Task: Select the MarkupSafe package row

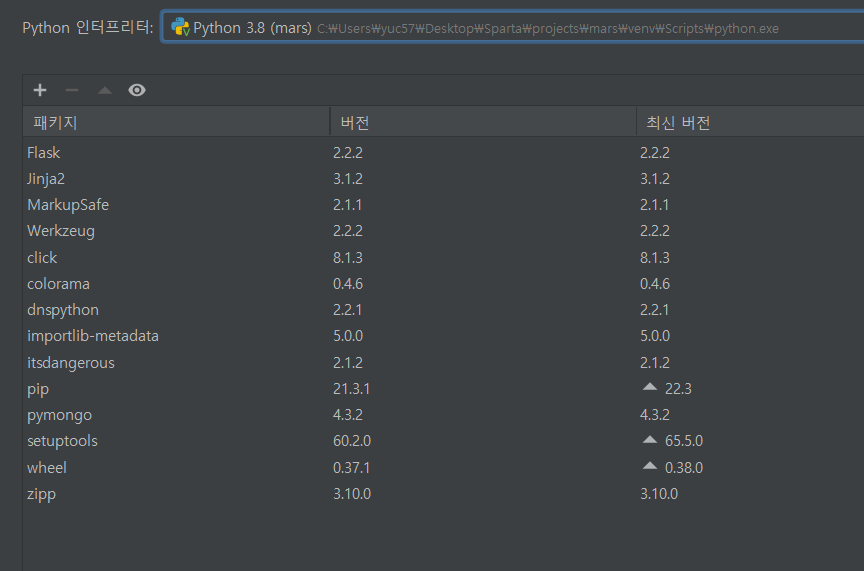Action: (443, 205)
